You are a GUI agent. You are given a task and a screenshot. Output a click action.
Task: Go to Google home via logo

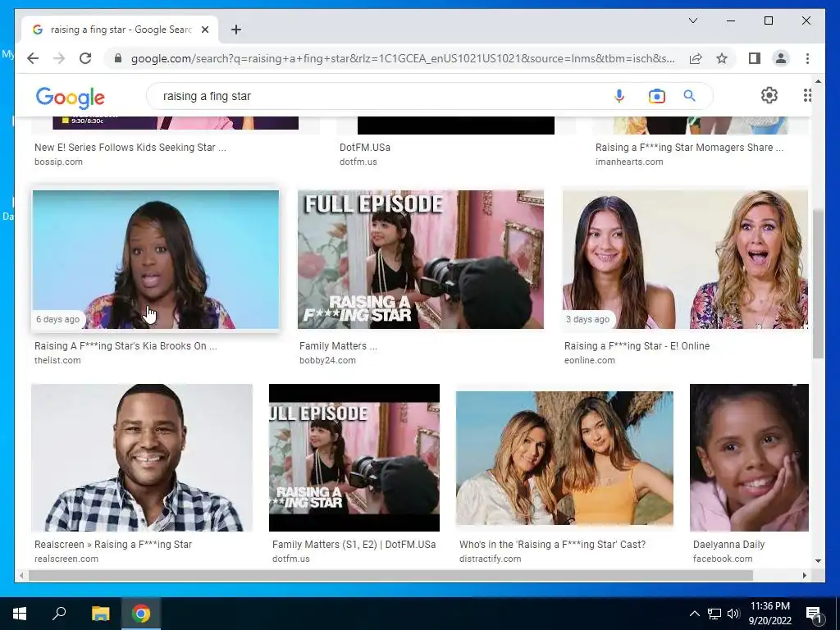(x=71, y=98)
